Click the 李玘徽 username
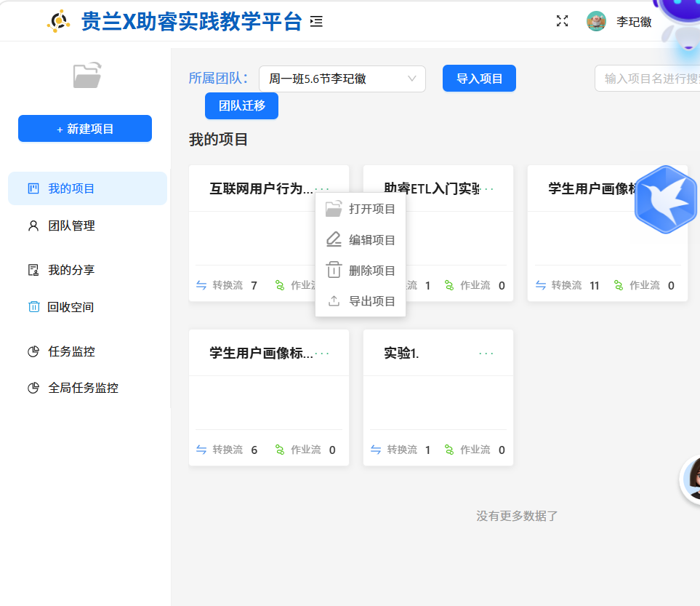Screen dimensions: 700x606 [x=634, y=21]
